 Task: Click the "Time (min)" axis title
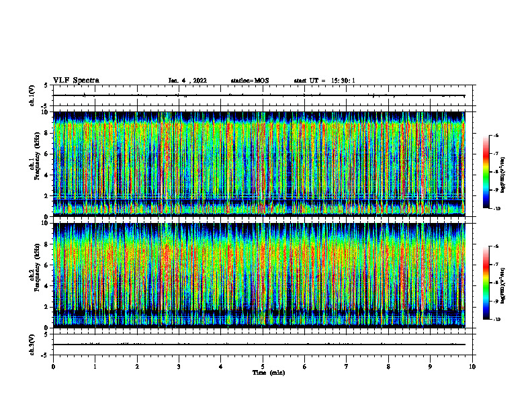pyautogui.click(x=269, y=373)
